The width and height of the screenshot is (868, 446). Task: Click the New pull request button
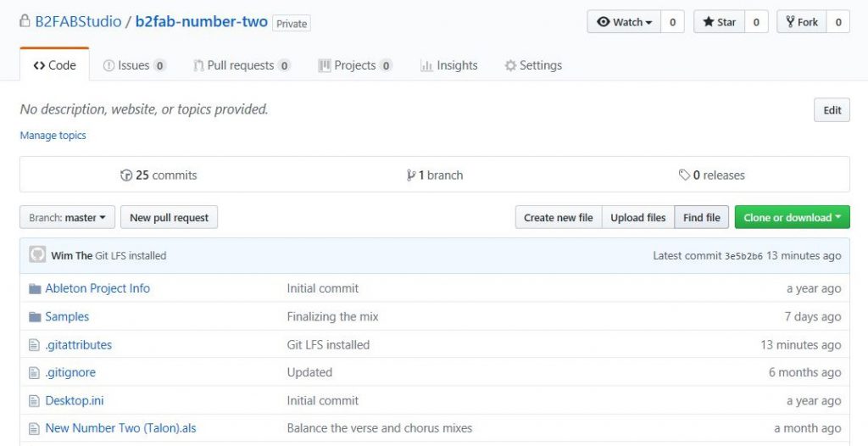[169, 217]
